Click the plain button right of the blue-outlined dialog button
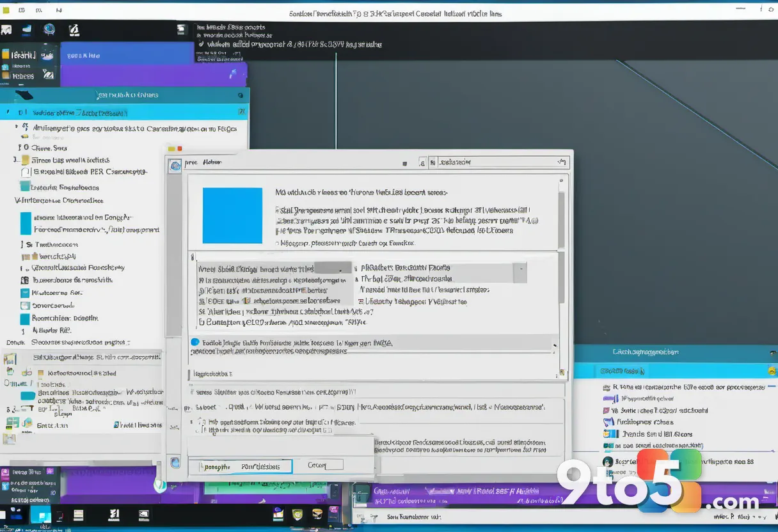Image resolution: width=778 pixels, height=532 pixels. coord(325,465)
